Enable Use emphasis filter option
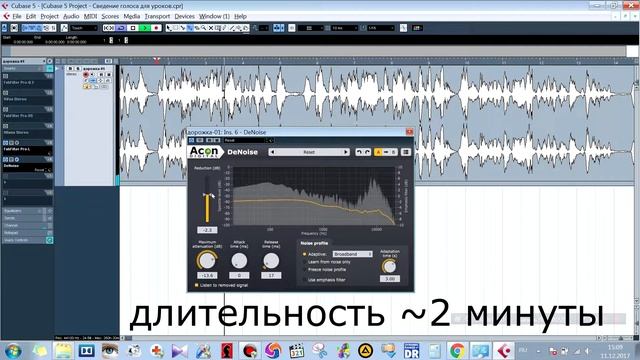This screenshot has height=360, width=640. pos(304,280)
